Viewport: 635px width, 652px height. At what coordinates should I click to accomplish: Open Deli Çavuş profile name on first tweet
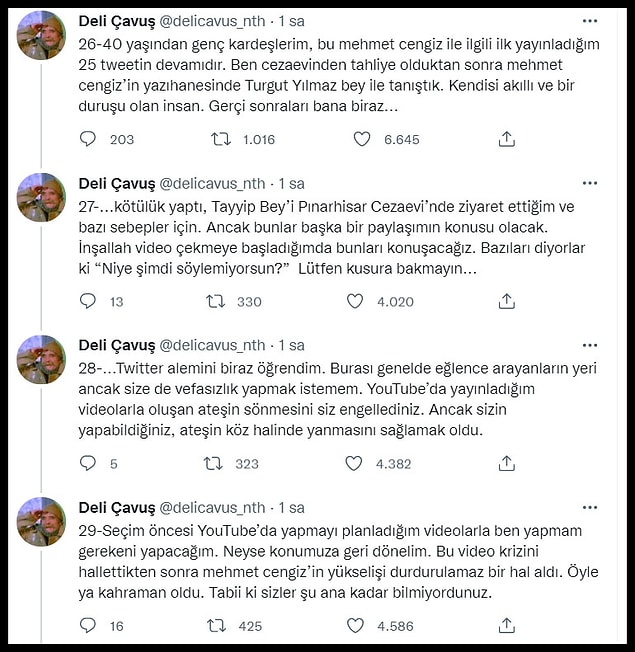click(117, 21)
